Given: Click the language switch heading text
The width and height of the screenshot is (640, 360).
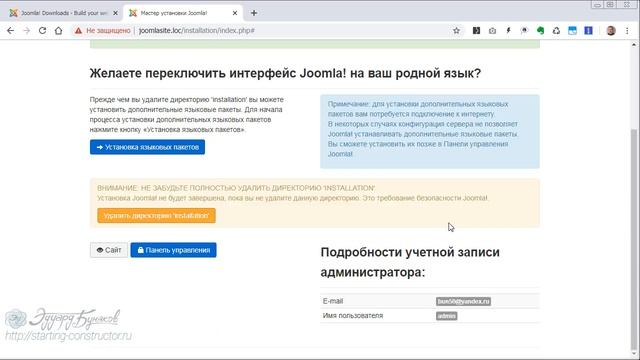Looking at the screenshot, I should (285, 73).
